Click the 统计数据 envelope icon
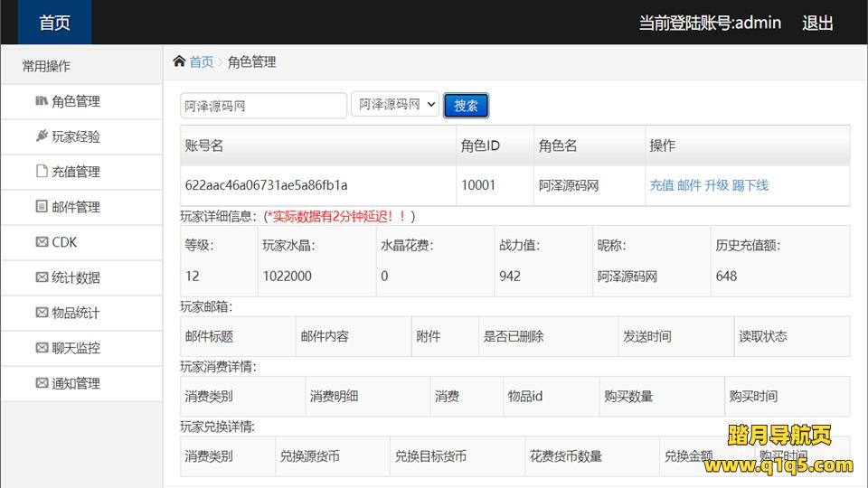Image resolution: width=868 pixels, height=488 pixels. (x=42, y=277)
